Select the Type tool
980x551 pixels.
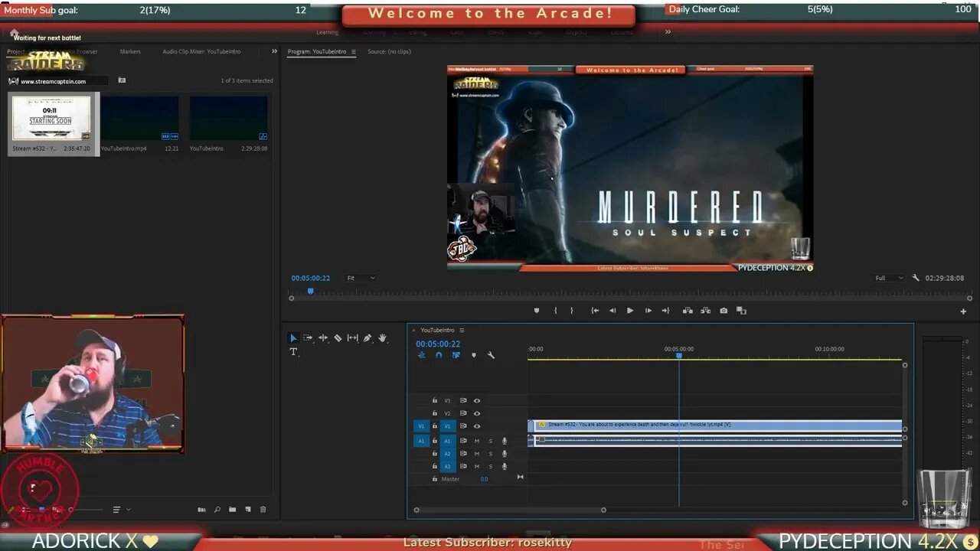tap(293, 352)
